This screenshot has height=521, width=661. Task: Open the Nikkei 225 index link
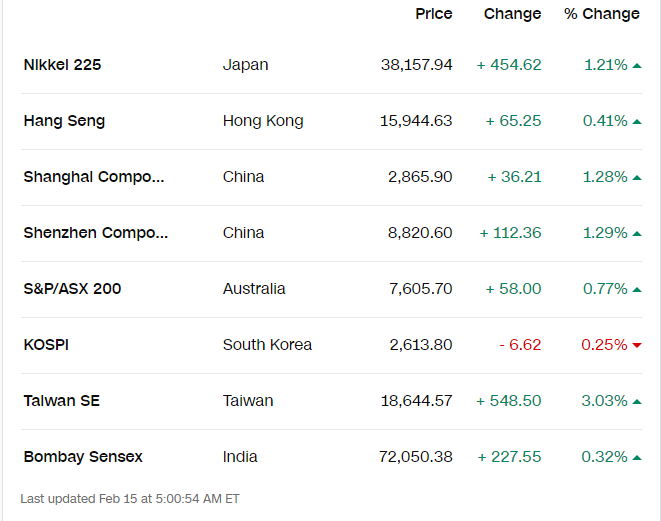pos(62,65)
